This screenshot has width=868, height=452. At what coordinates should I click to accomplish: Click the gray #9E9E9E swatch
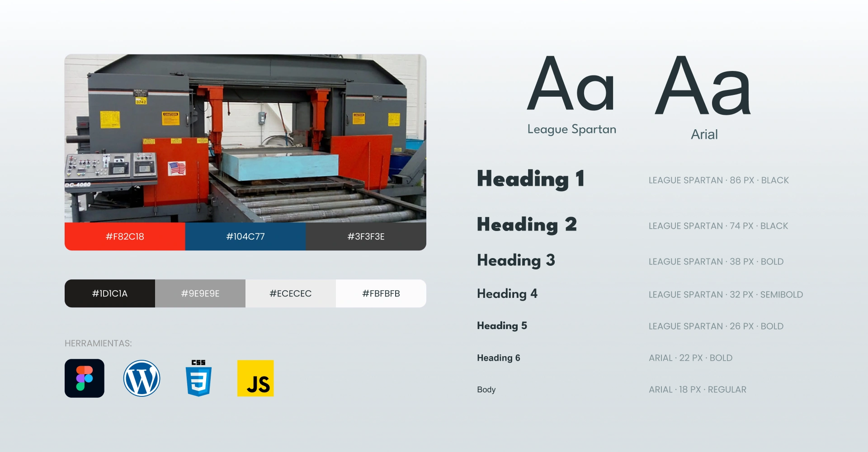(x=200, y=293)
